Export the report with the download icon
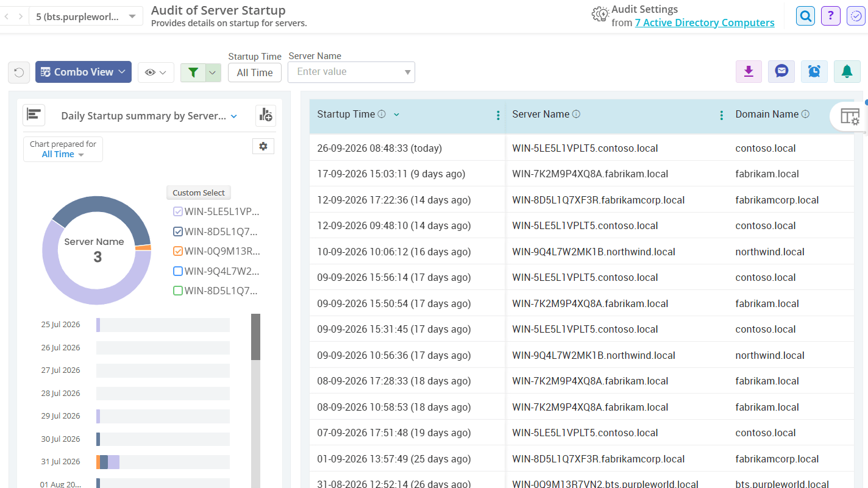 pyautogui.click(x=749, y=72)
